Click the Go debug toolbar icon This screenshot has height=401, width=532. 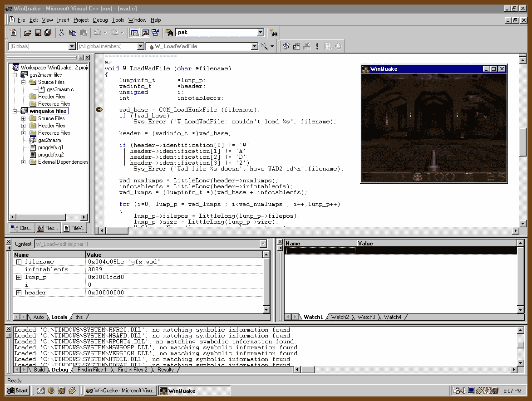coord(327,46)
